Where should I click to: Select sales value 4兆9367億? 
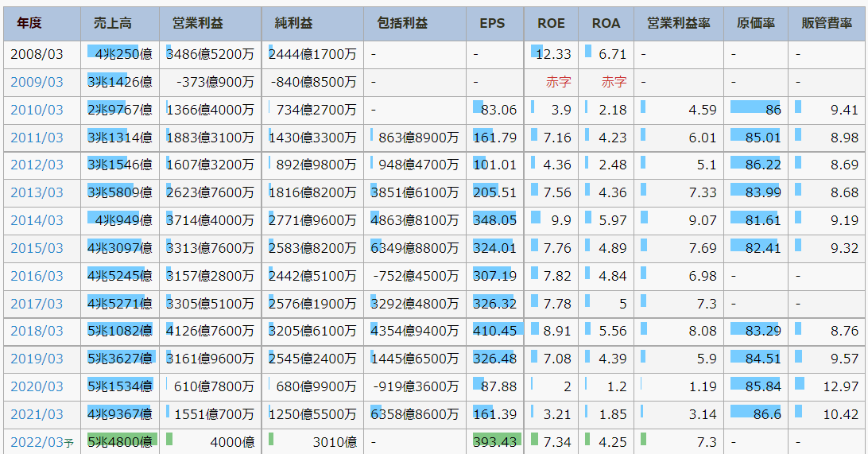pos(120,414)
